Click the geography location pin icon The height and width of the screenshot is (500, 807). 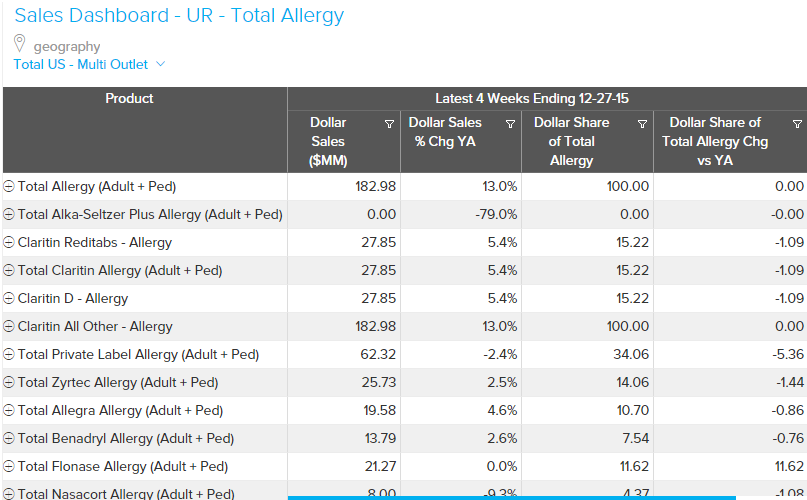click(x=19, y=44)
